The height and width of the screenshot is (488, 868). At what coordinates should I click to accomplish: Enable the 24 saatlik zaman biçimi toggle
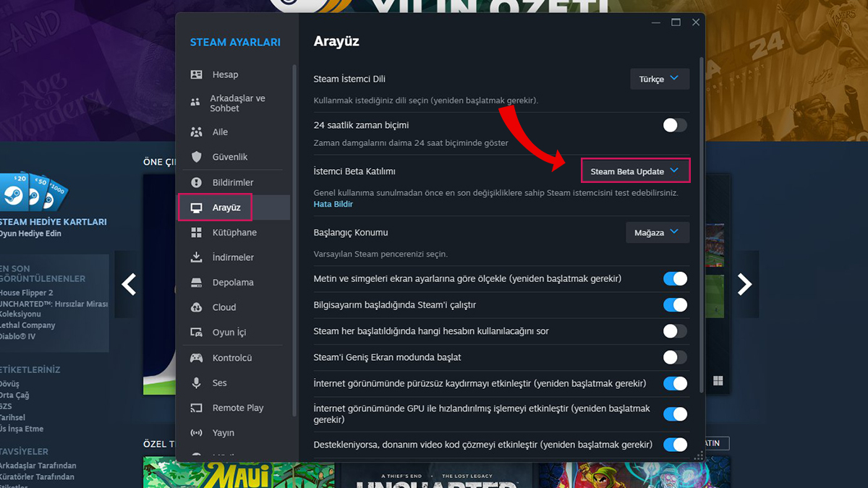click(674, 125)
